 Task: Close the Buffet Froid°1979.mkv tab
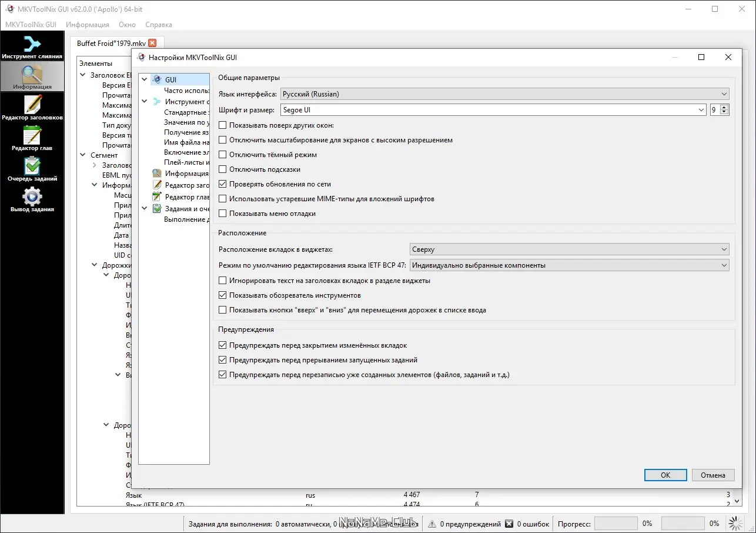click(152, 43)
